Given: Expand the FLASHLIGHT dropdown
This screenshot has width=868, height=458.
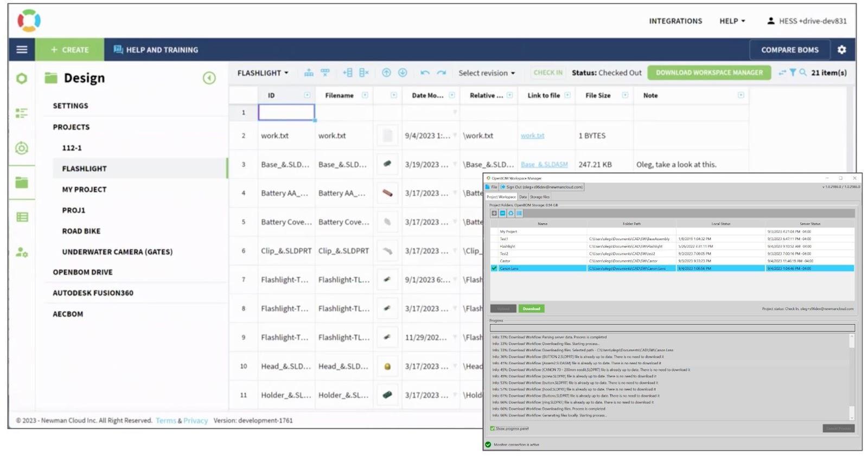Looking at the screenshot, I should pos(263,73).
